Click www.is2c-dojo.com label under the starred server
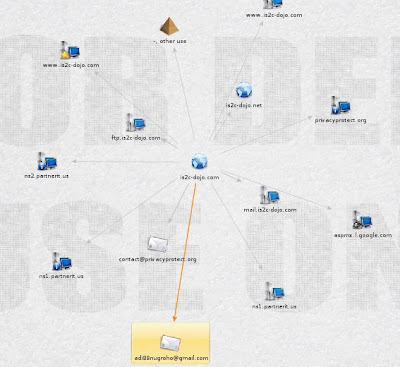The height and width of the screenshot is (367, 400). click(x=71, y=65)
